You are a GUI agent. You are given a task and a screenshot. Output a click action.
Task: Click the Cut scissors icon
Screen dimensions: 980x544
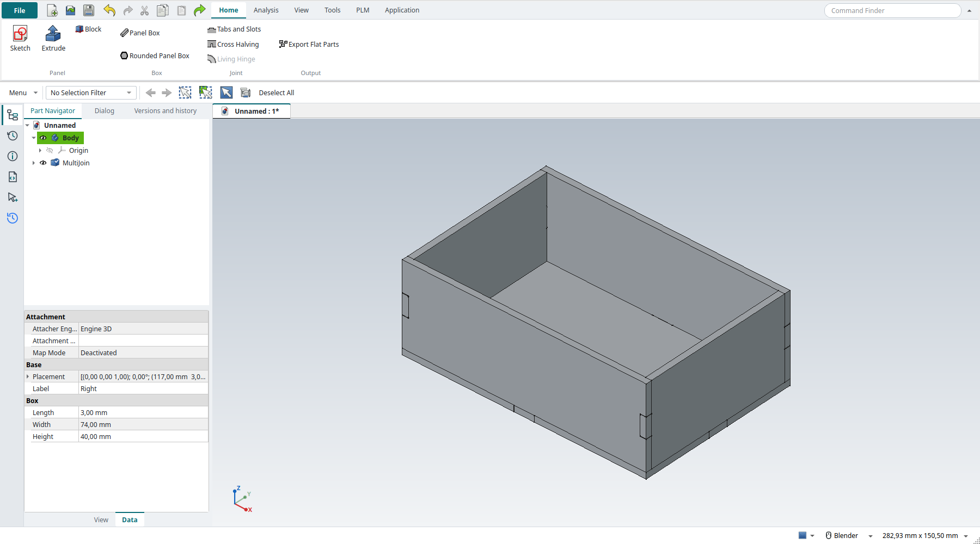(144, 10)
